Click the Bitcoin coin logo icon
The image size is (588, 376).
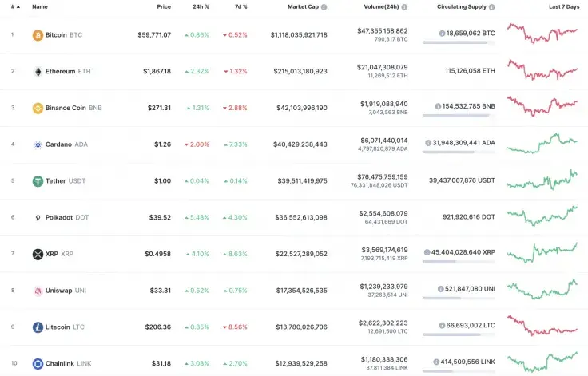tap(38, 35)
